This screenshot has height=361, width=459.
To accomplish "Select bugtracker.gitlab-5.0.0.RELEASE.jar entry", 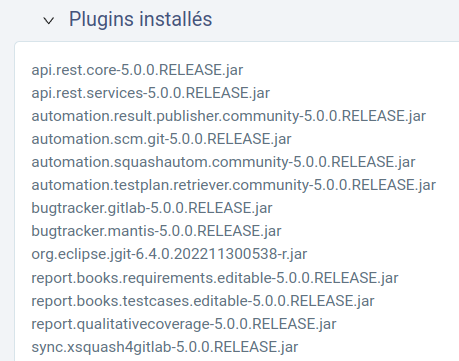I will click(152, 208).
